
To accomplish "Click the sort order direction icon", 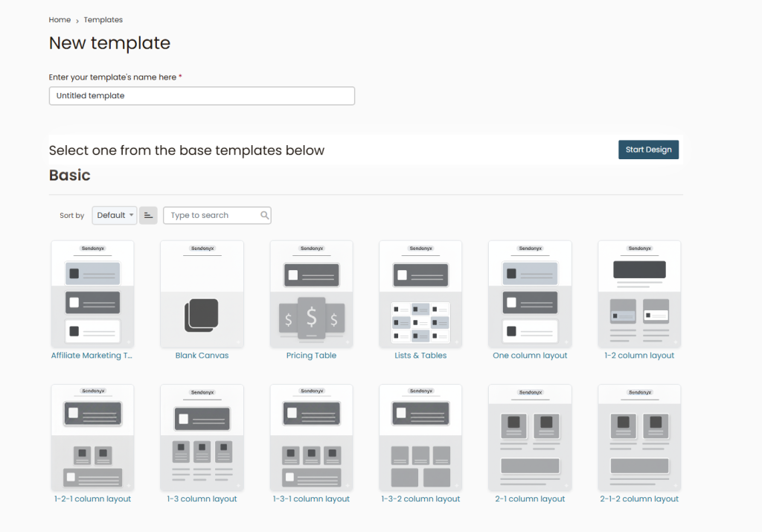I will pyautogui.click(x=148, y=215).
